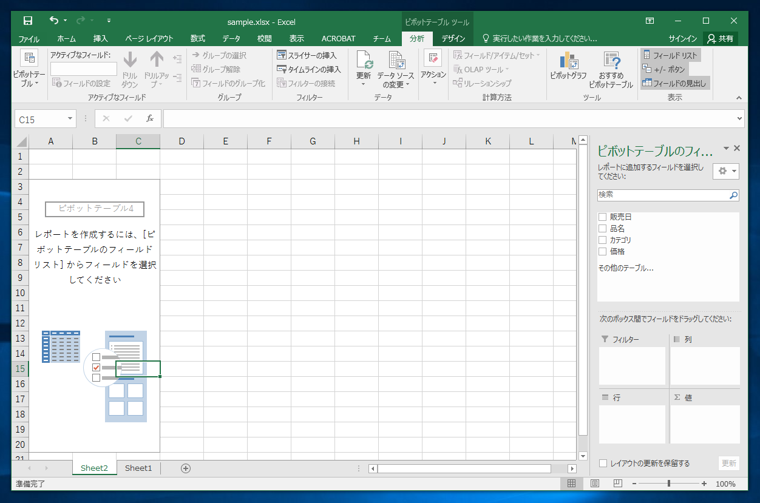The image size is (760, 503).
Task: Click the Values (値) drop area
Action: (x=705, y=424)
